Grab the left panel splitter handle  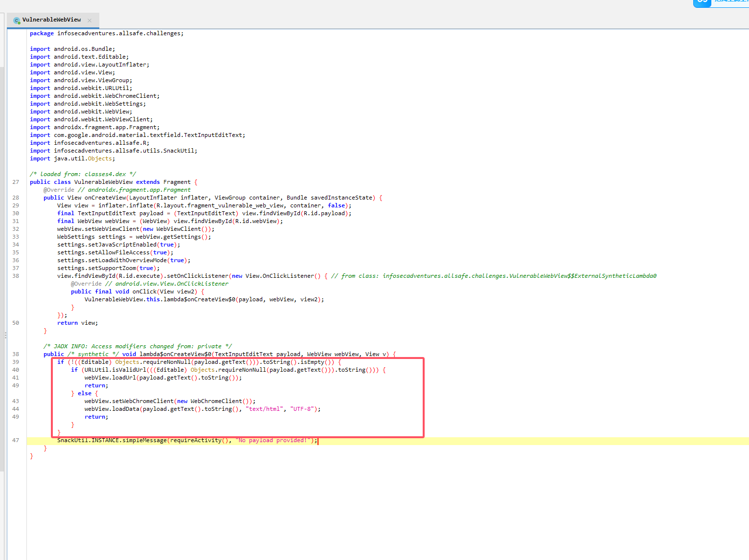point(5,335)
